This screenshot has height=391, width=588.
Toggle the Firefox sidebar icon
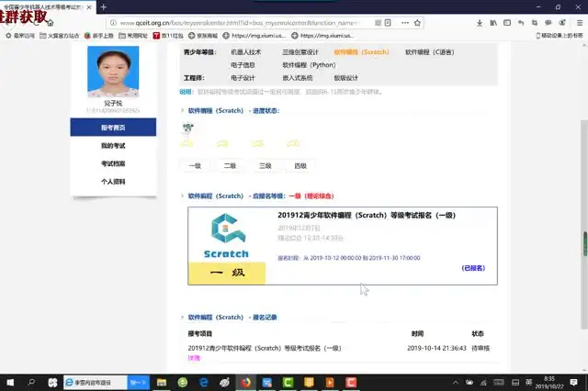pyautogui.click(x=507, y=23)
